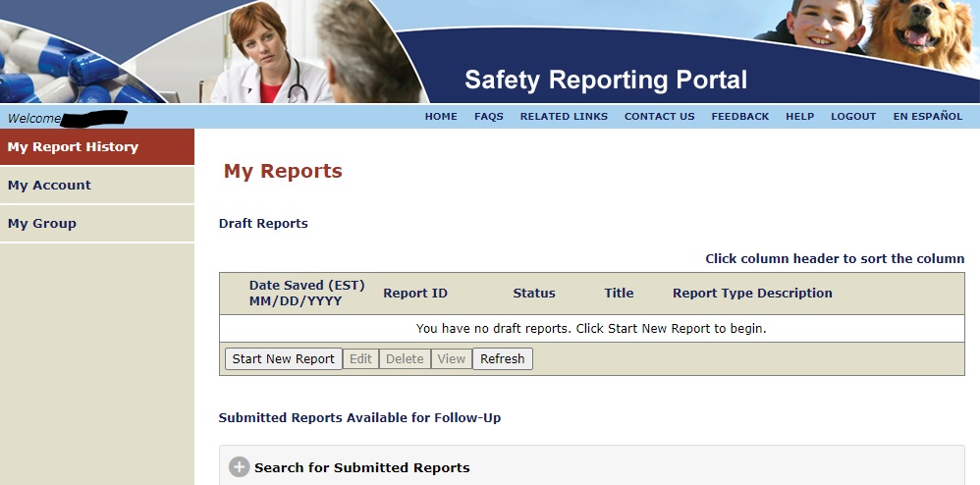Open the Help page
This screenshot has width=980, height=485.
pyautogui.click(x=799, y=116)
